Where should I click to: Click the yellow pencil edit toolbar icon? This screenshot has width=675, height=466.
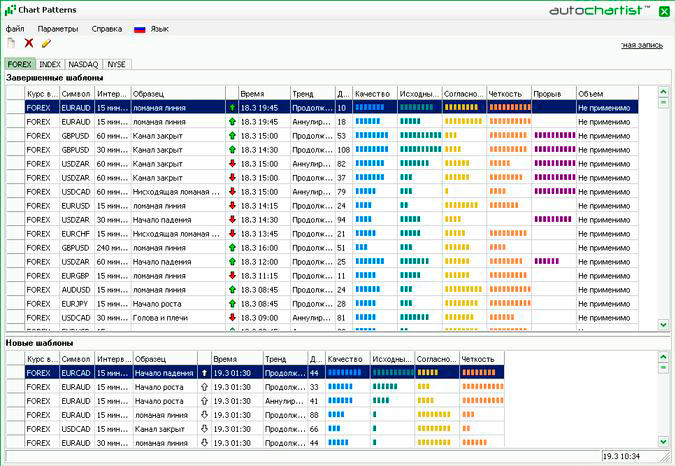tap(46, 44)
